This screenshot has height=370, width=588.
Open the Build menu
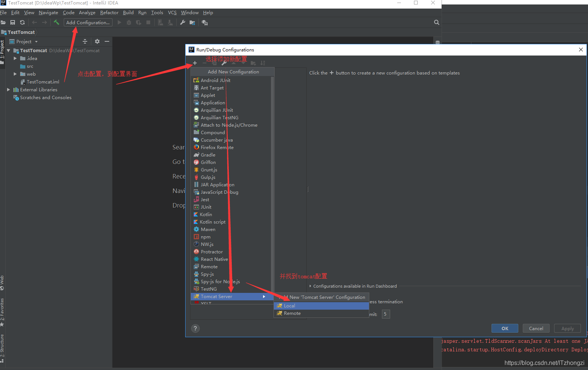[128, 12]
